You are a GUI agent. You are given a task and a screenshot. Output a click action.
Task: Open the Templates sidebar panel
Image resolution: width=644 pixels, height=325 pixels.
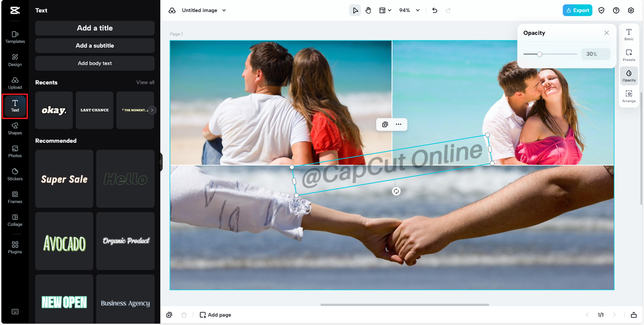[15, 37]
